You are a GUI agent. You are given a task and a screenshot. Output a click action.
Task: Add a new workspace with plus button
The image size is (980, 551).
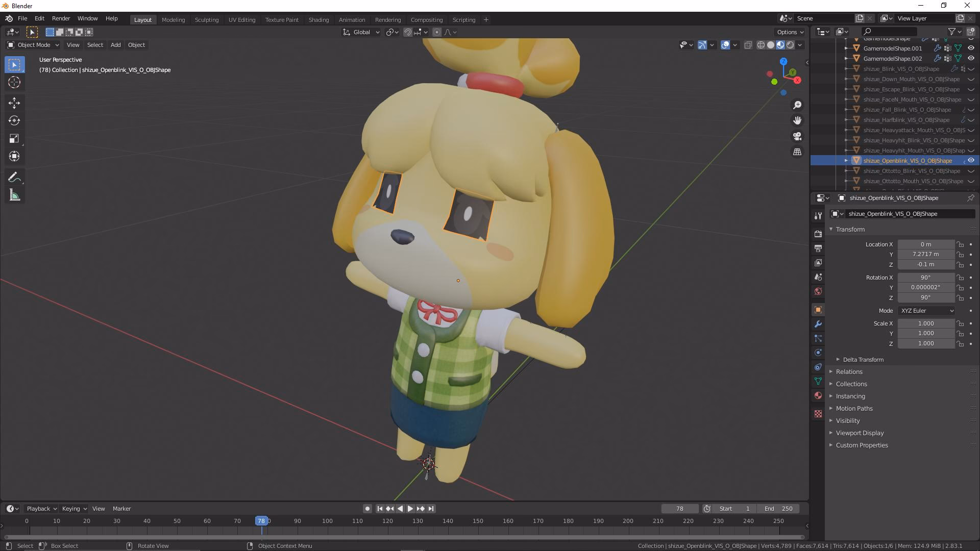486,20
